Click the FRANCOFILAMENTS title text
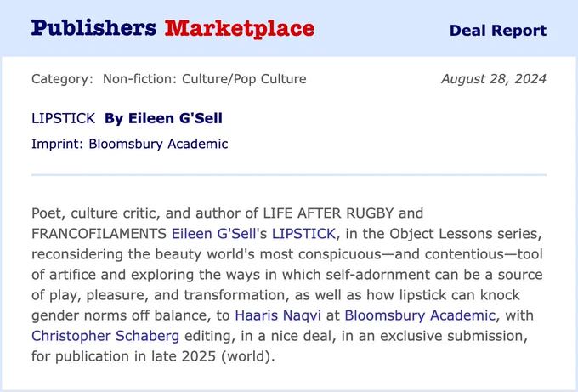 (x=99, y=234)
